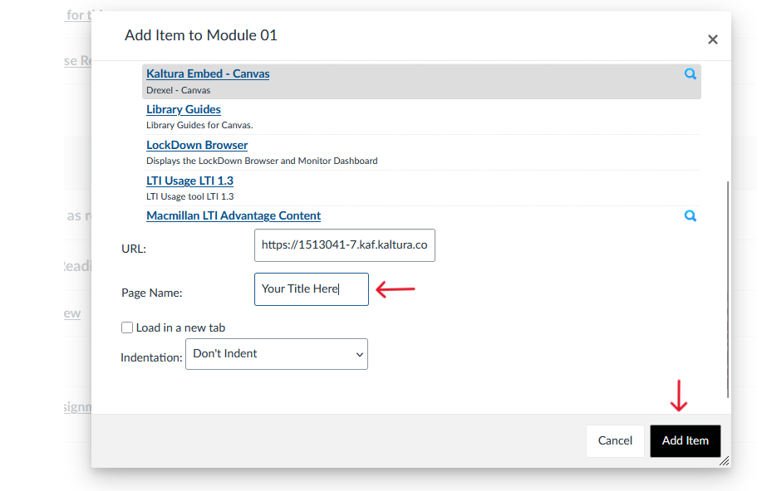This screenshot has width=781, height=491.
Task: Click the 'URL:' label
Action: (134, 248)
